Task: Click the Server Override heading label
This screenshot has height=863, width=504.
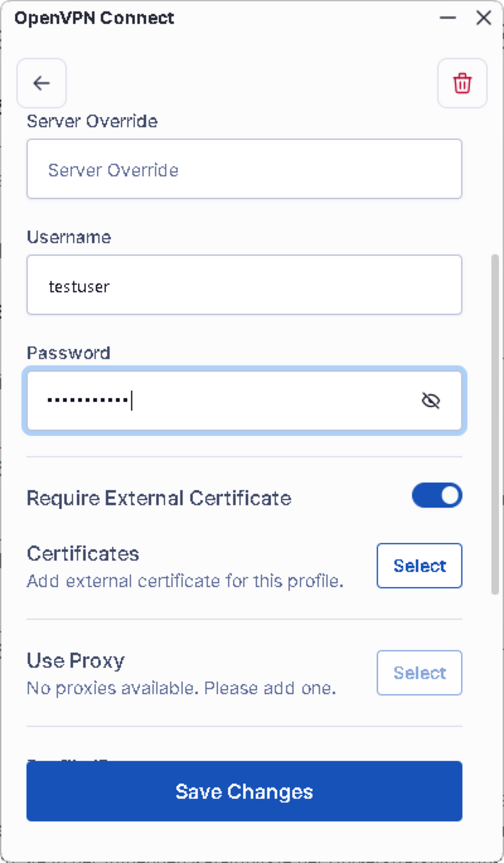Action: (92, 121)
